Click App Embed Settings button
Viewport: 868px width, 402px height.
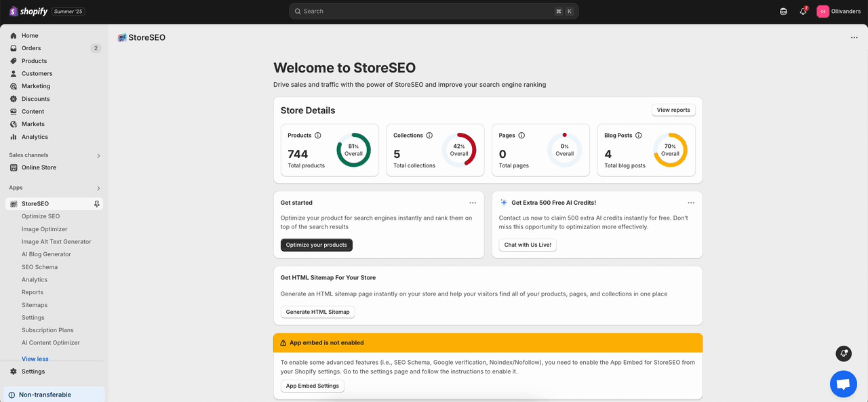313,386
